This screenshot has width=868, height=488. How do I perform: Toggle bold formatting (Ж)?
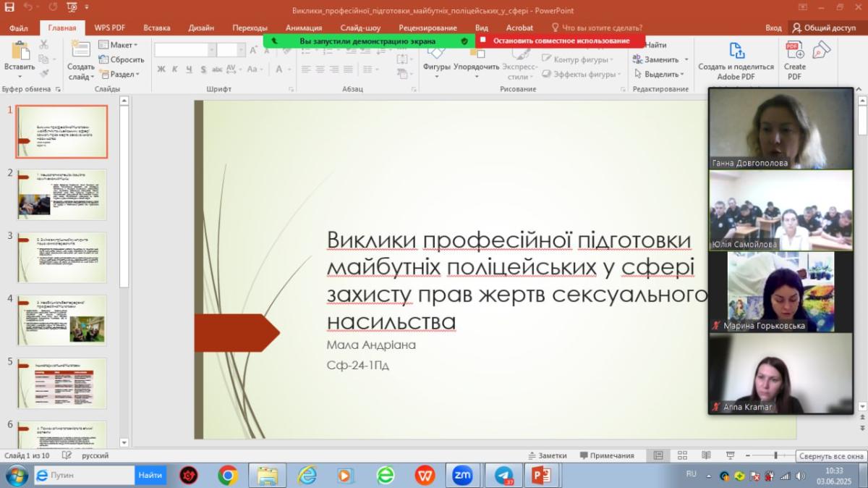pos(161,70)
